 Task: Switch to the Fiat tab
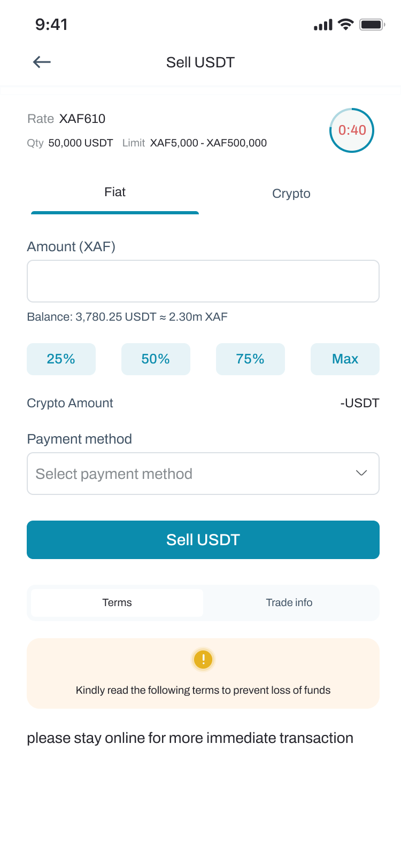point(115,192)
